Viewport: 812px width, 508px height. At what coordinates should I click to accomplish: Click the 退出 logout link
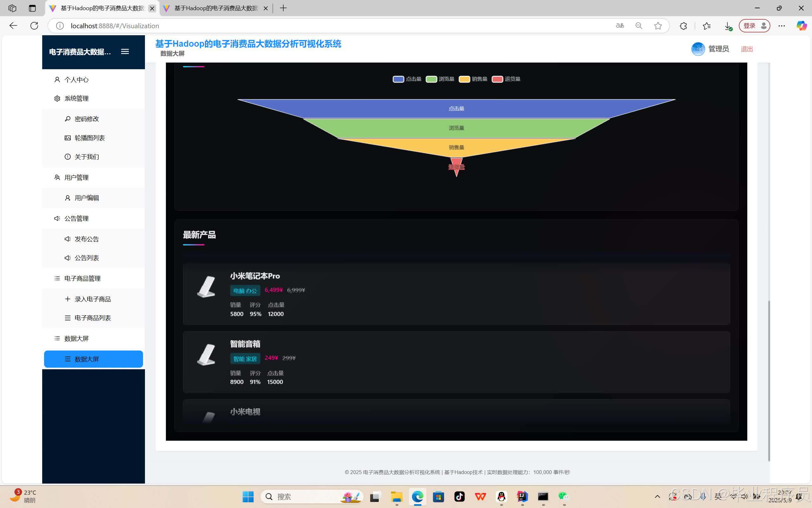[747, 49]
